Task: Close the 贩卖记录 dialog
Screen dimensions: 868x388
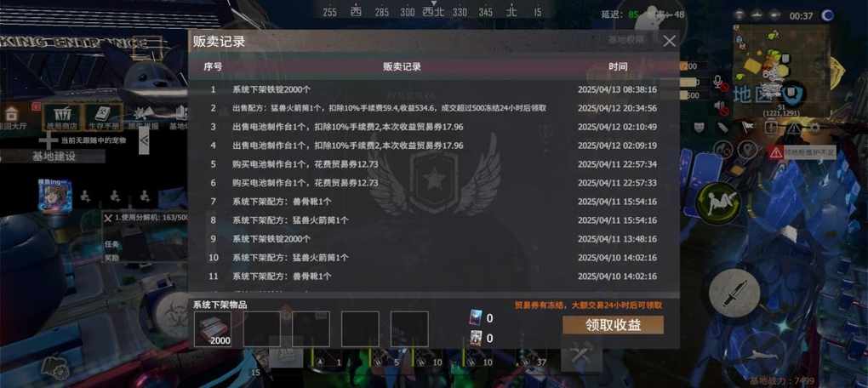Action: pos(669,41)
